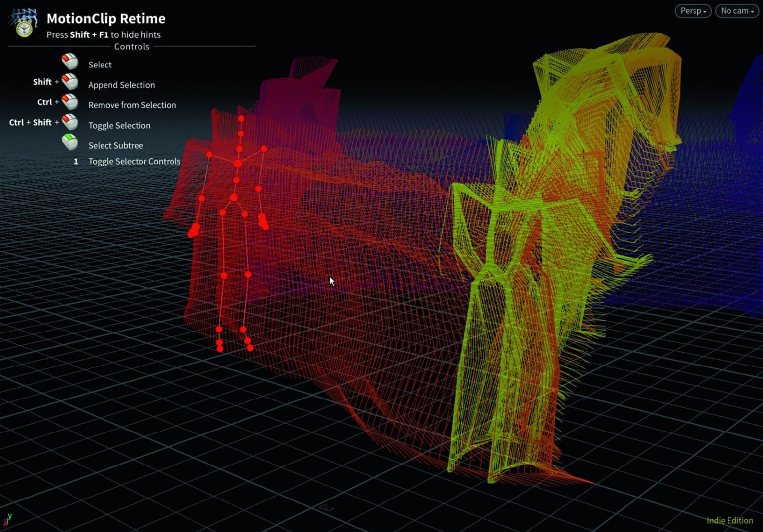Click the left-mouse icon beside Select
The width and height of the screenshot is (763, 532).
point(69,61)
